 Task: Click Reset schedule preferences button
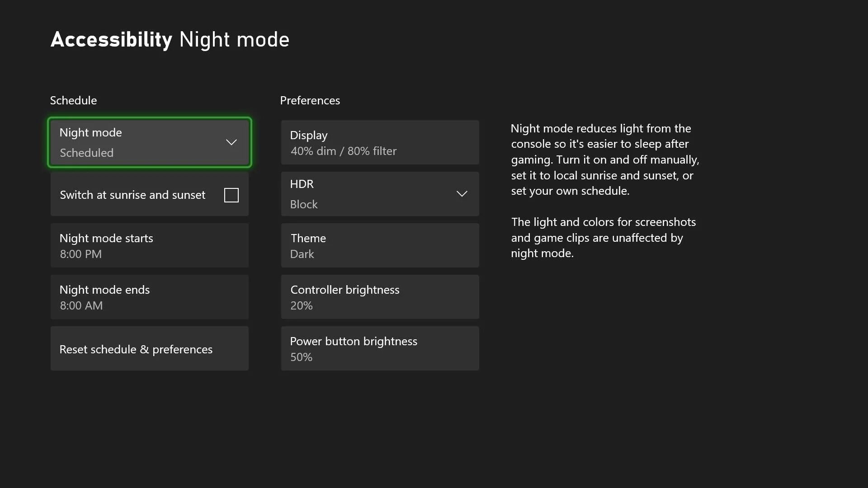point(149,348)
